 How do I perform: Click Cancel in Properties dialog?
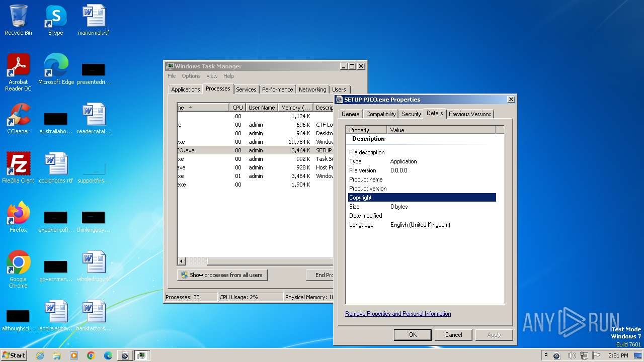click(453, 335)
